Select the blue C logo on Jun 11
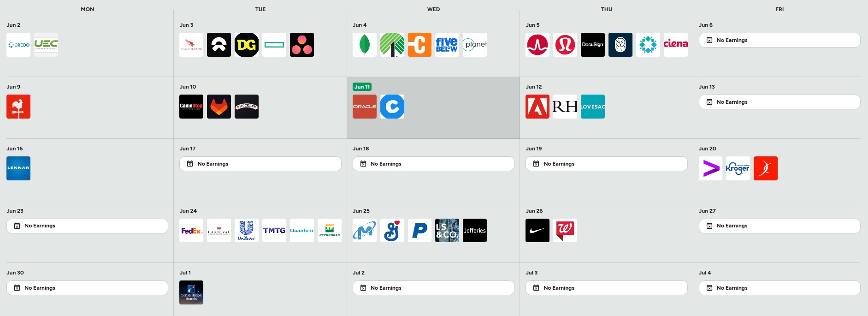The width and height of the screenshot is (868, 316). click(392, 107)
